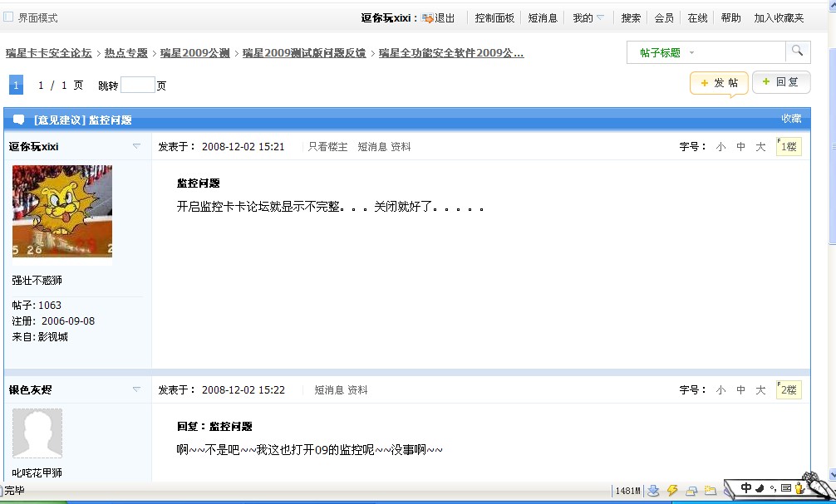Click 短消息 on the 2楼 post
This screenshot has width=836, height=504.
coord(329,390)
